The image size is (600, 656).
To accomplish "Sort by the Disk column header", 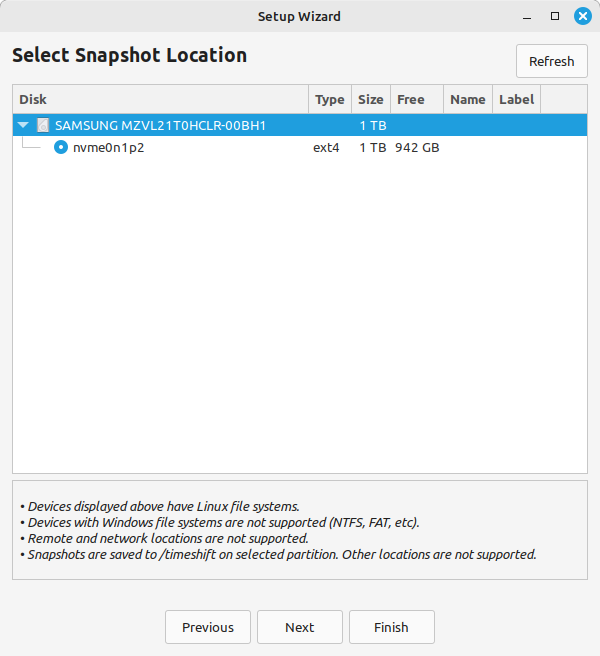I will pyautogui.click(x=161, y=99).
